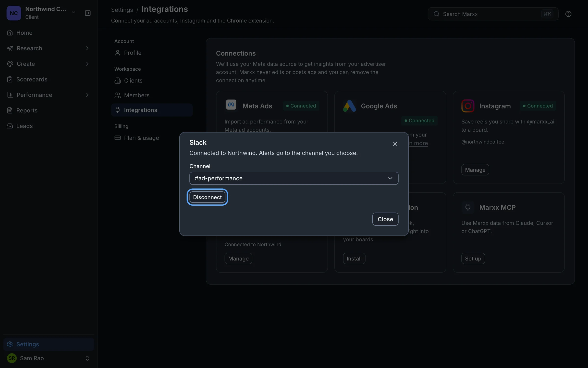
Task: Click the Disconnect button
Action: tap(207, 197)
